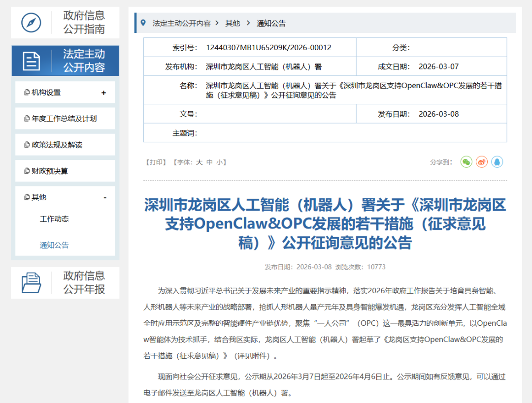
Task: Open 通知公告 from the breadcrumb trail
Action: coord(271,23)
